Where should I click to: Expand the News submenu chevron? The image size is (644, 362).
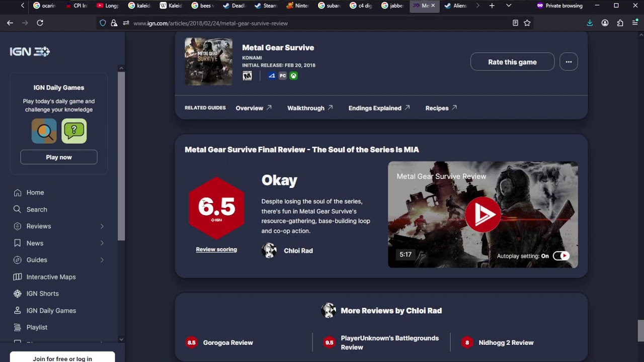[x=102, y=243]
